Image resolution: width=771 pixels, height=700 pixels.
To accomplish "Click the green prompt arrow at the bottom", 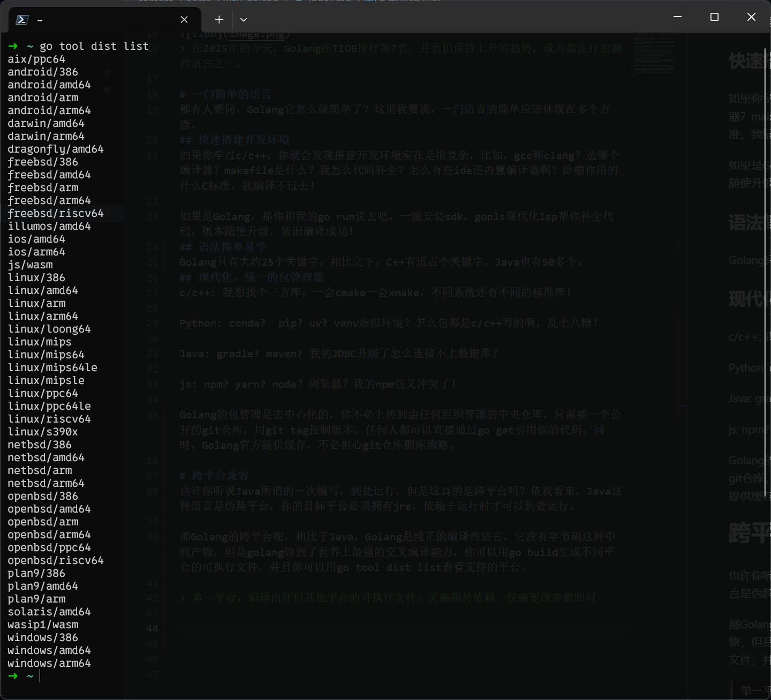I will coord(13,676).
